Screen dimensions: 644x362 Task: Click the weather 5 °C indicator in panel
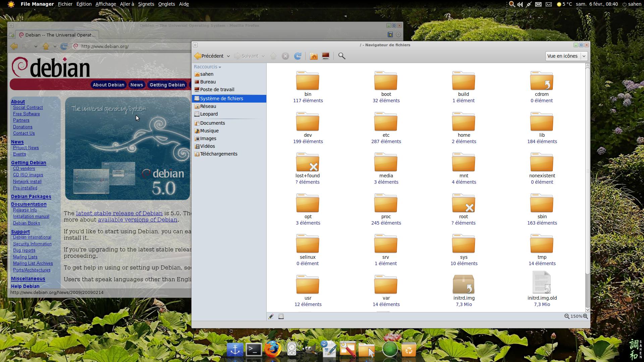point(564,4)
